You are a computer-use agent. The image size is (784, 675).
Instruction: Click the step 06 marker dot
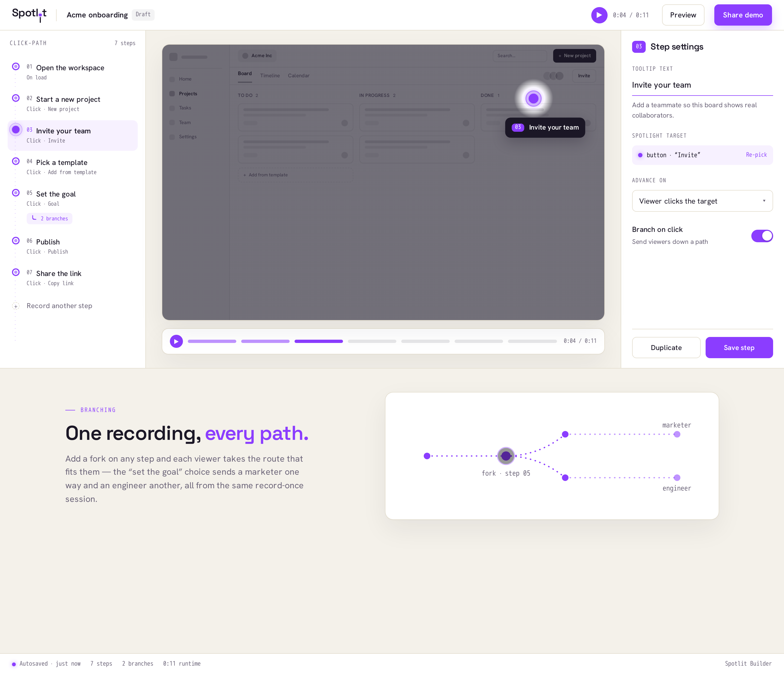pos(16,241)
